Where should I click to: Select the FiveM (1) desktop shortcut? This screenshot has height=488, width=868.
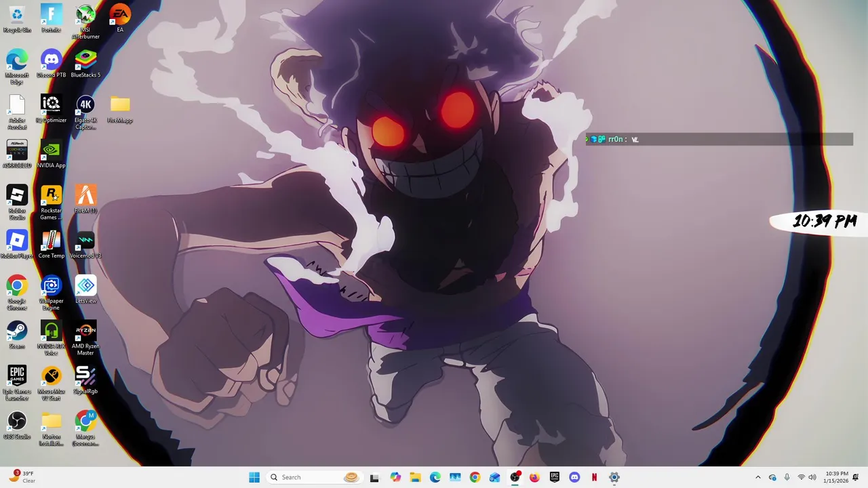[x=85, y=199]
